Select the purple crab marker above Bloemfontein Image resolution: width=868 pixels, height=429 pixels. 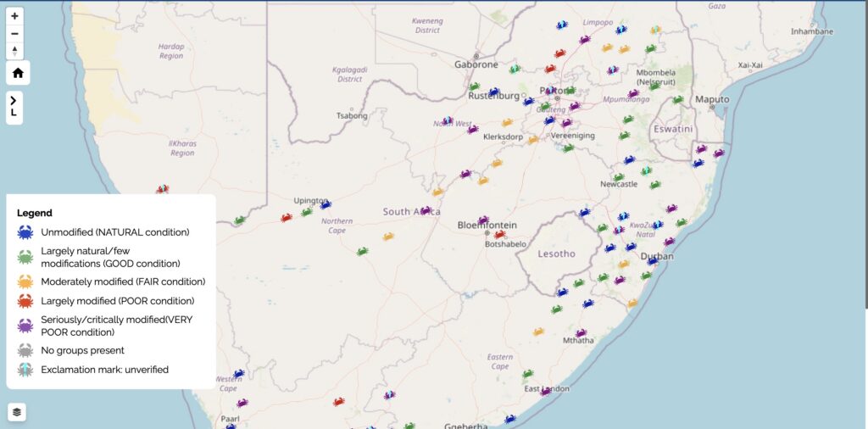click(x=483, y=220)
